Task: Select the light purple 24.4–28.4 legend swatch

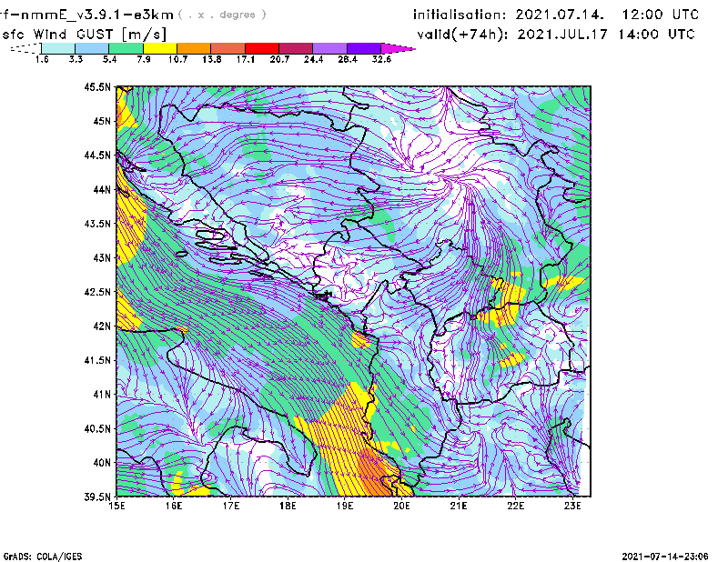Action: pyautogui.click(x=329, y=48)
